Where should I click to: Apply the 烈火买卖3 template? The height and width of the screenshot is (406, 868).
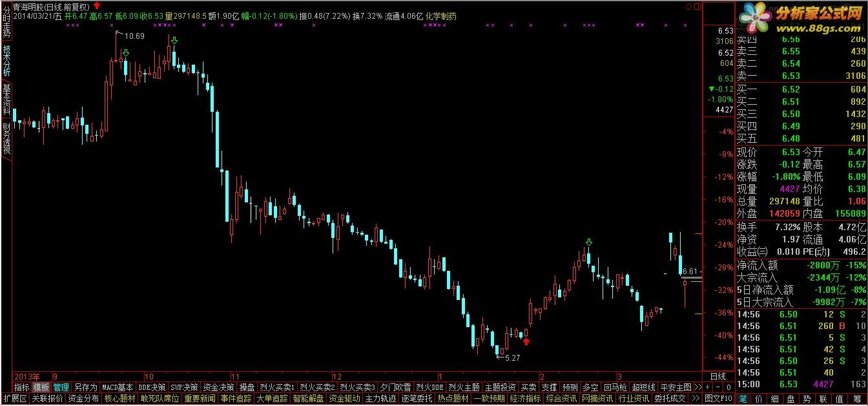357,387
